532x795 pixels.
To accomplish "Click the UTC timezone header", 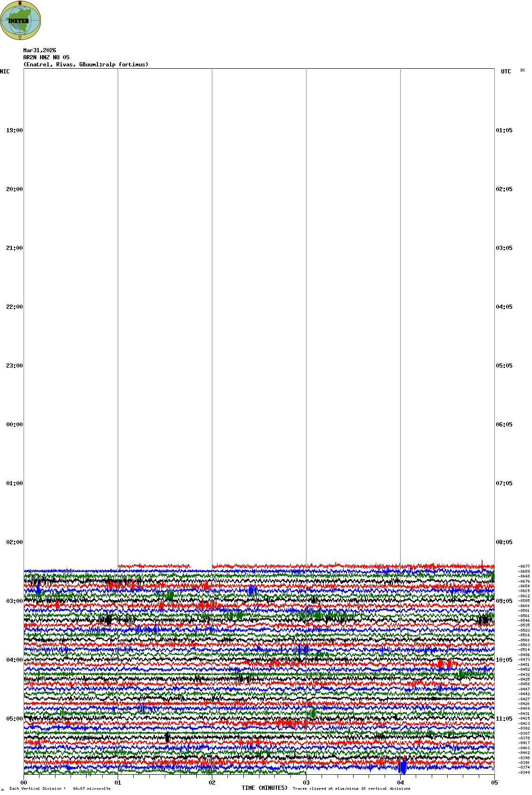I will point(506,72).
